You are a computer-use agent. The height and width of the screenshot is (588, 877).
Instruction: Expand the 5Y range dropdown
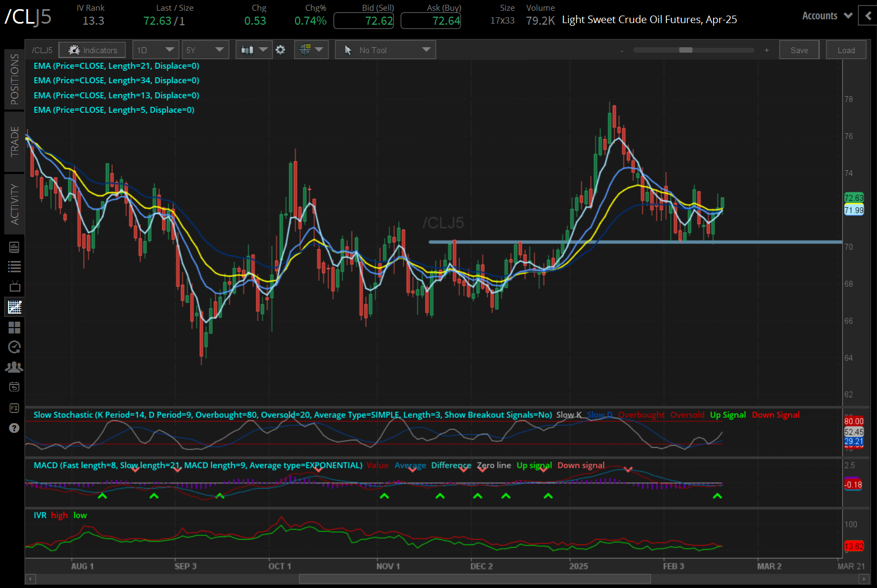[205, 49]
